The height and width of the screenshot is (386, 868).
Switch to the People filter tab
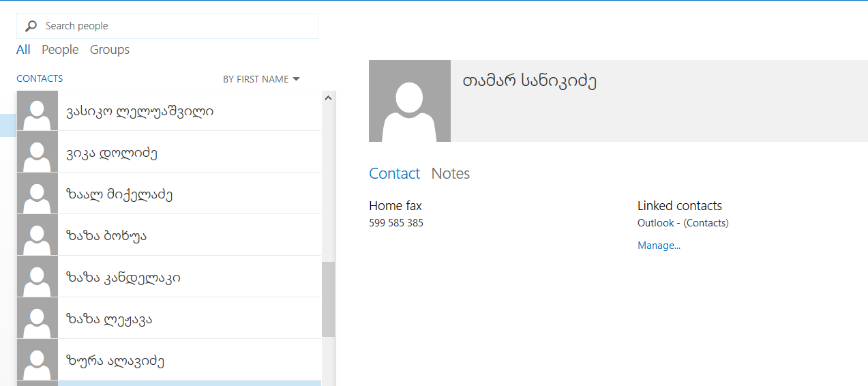pyautogui.click(x=60, y=50)
